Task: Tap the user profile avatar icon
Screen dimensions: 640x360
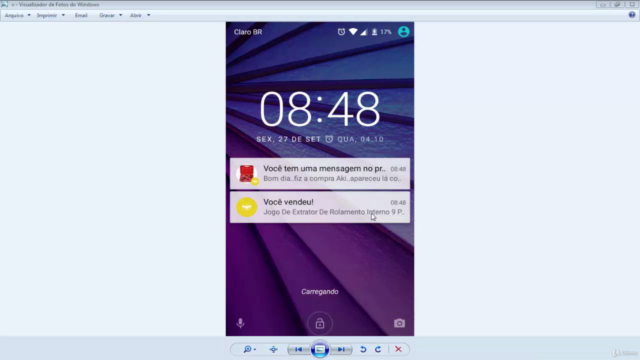Action: pos(404,31)
